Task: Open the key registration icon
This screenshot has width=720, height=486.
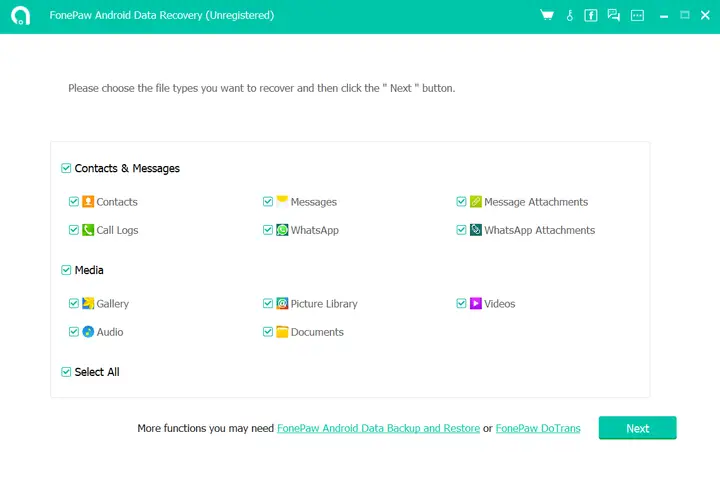Action: 569,15
